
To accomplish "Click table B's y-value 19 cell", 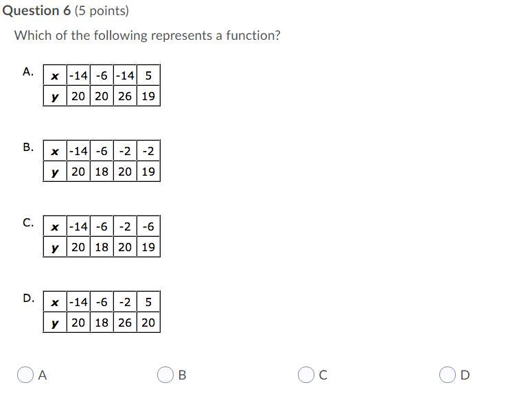I will [148, 172].
